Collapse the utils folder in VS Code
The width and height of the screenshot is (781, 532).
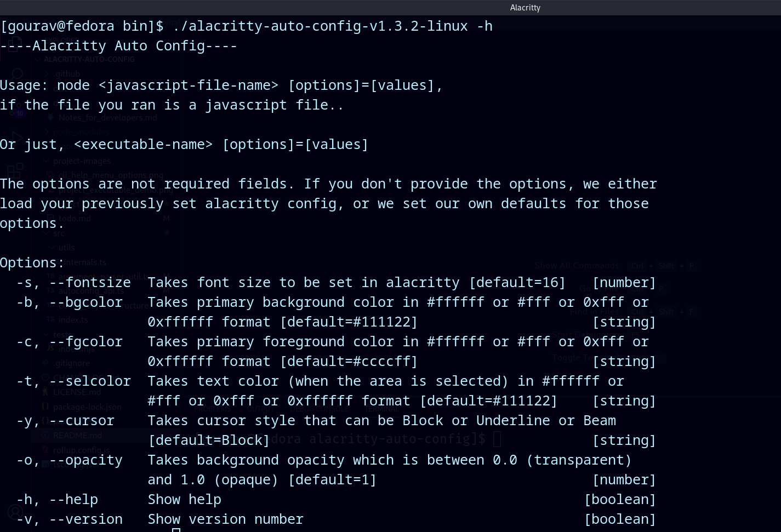coord(62,248)
